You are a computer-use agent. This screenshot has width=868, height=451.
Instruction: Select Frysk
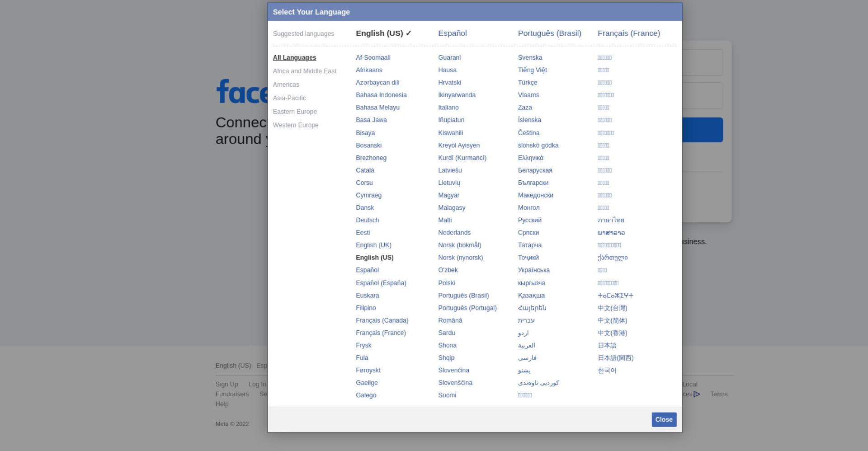click(363, 345)
